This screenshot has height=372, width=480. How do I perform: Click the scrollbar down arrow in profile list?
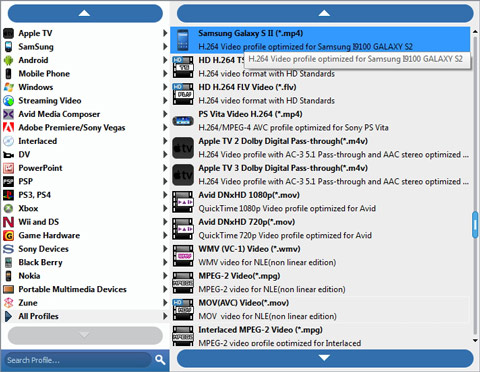[x=475, y=340]
